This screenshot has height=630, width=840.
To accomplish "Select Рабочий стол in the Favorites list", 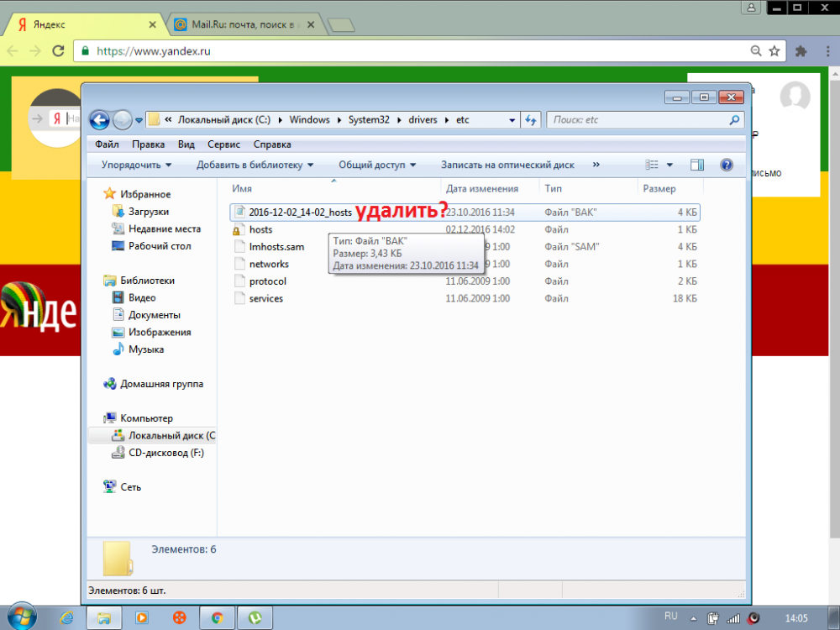I will coord(159,246).
